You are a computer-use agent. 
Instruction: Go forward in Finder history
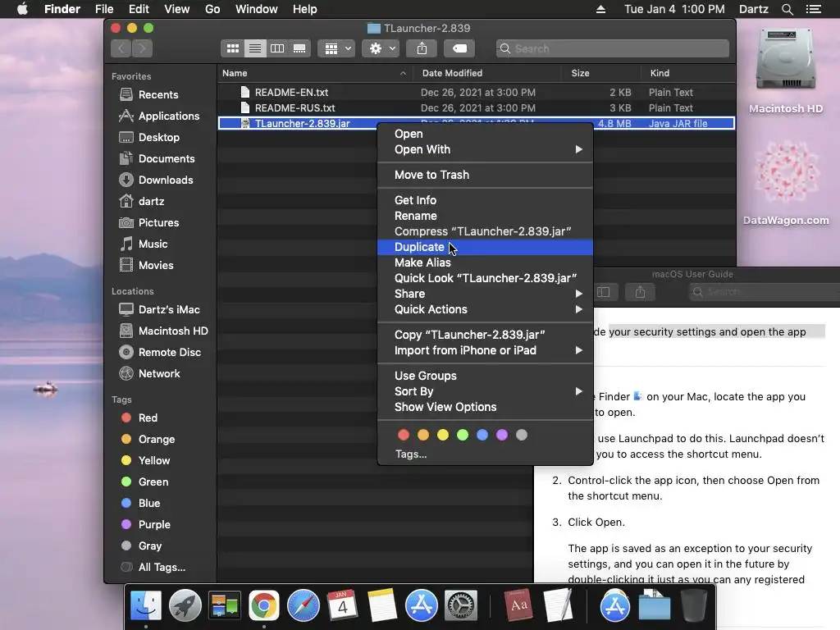[143, 48]
